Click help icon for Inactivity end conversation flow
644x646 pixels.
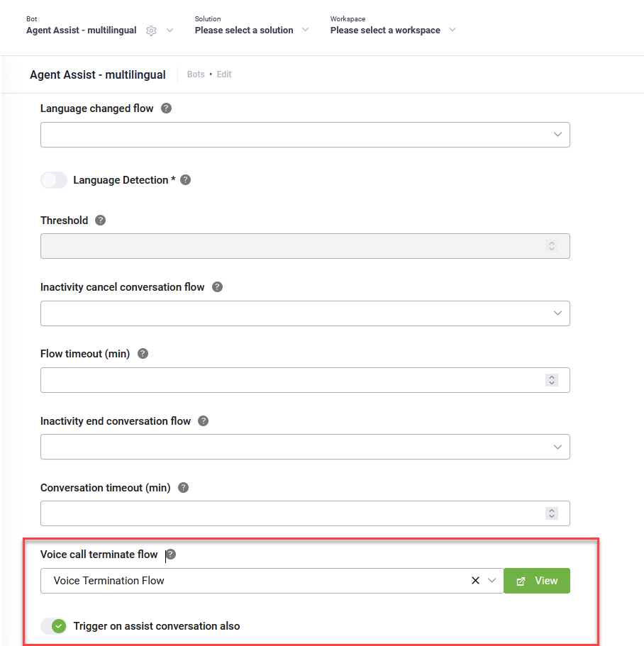203,421
